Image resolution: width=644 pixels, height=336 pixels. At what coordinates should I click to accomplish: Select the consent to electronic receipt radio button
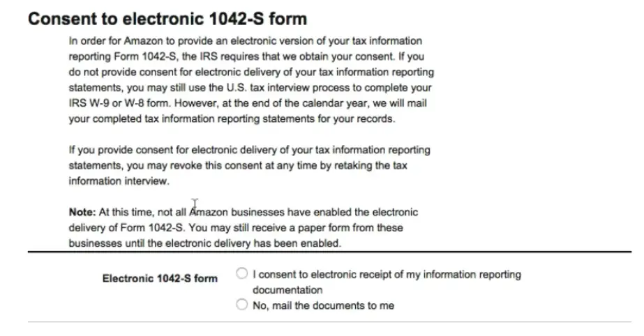point(242,273)
